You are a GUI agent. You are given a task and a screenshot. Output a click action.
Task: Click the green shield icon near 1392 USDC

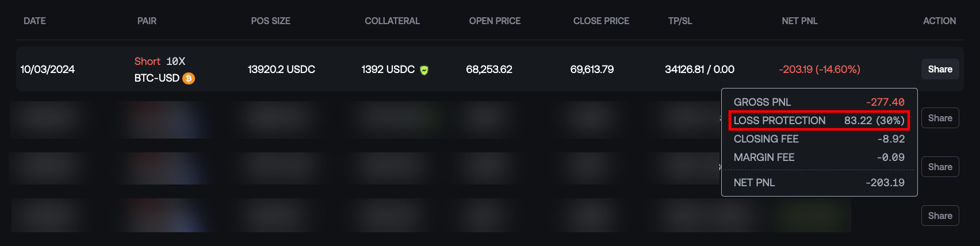[x=424, y=70]
